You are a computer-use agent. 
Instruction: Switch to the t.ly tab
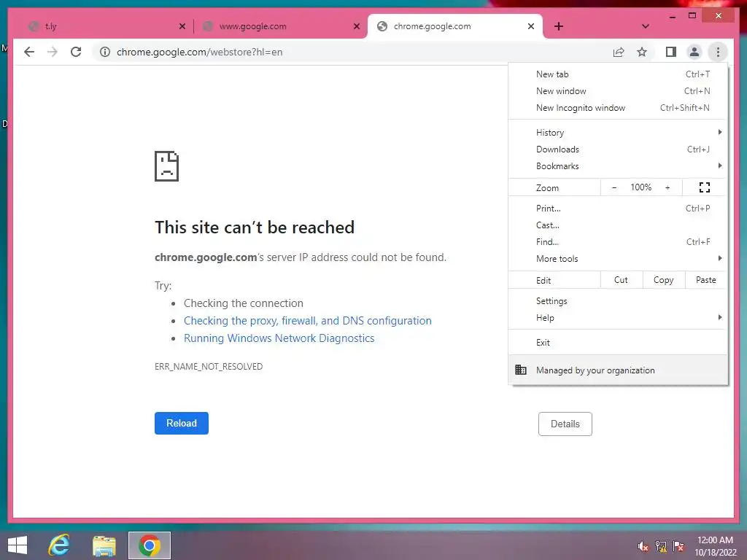[104, 26]
